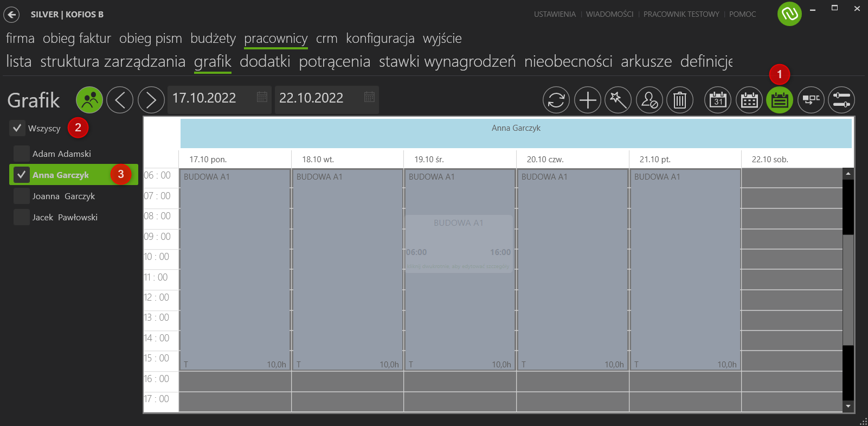
Task: Click the green logo icon top right
Action: coord(789,14)
